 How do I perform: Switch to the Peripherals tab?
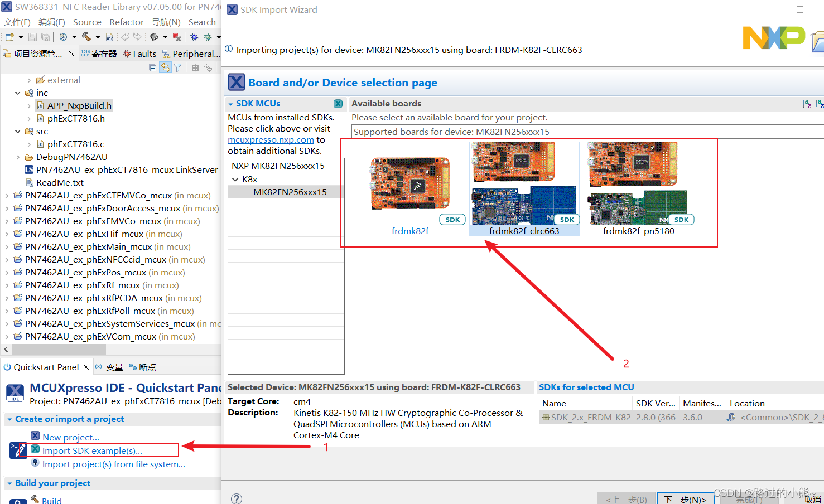[191, 54]
